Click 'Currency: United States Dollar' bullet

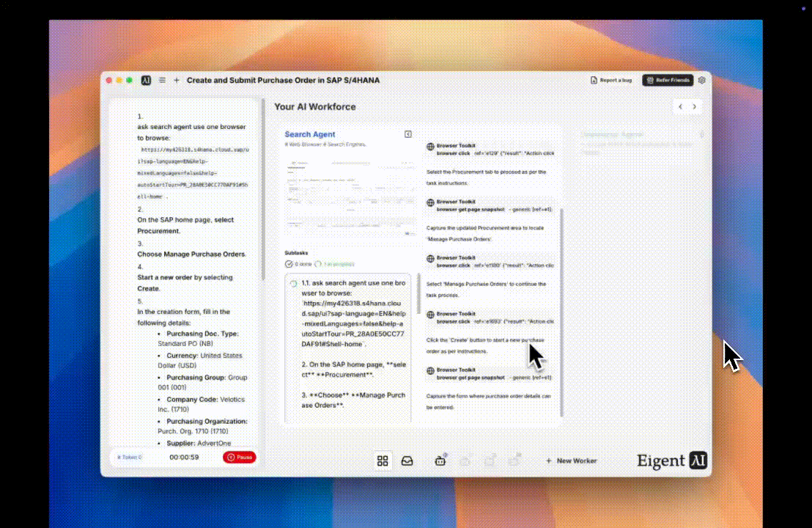[x=200, y=361]
